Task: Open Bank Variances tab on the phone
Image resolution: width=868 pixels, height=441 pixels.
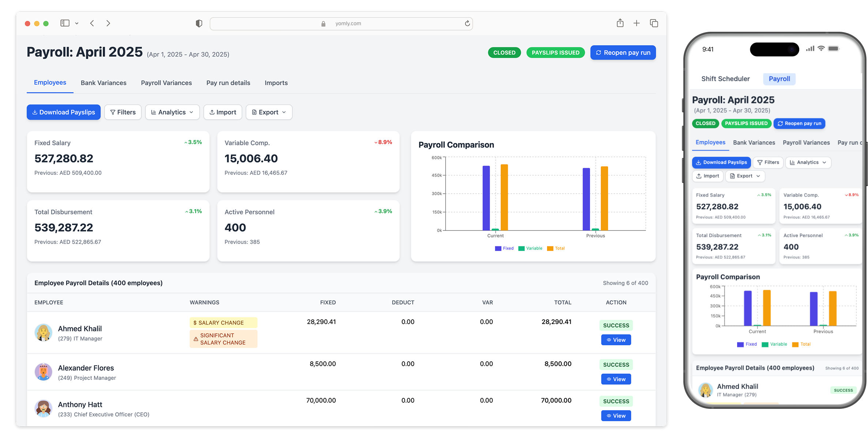Action: coord(754,142)
